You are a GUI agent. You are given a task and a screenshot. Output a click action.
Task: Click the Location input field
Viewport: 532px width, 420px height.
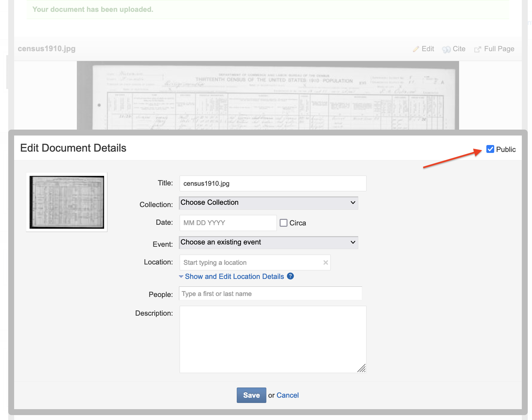tap(251, 262)
